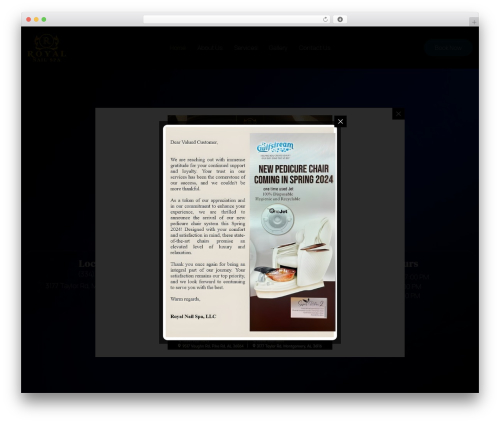
Task: Go to Contact Us page
Action: coord(314,48)
